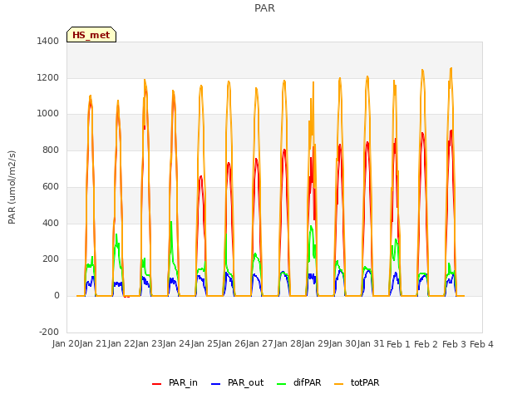This screenshot has width=532, height=399.
Task: Click the totPAR peak on Feb 3
Action: (451, 69)
